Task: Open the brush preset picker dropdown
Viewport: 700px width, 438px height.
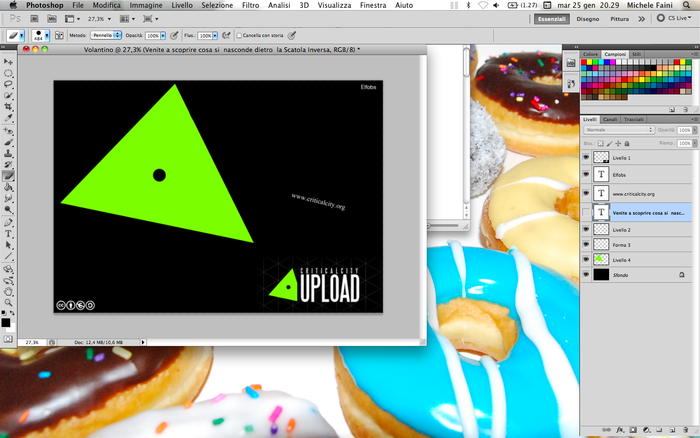Action: coord(47,35)
